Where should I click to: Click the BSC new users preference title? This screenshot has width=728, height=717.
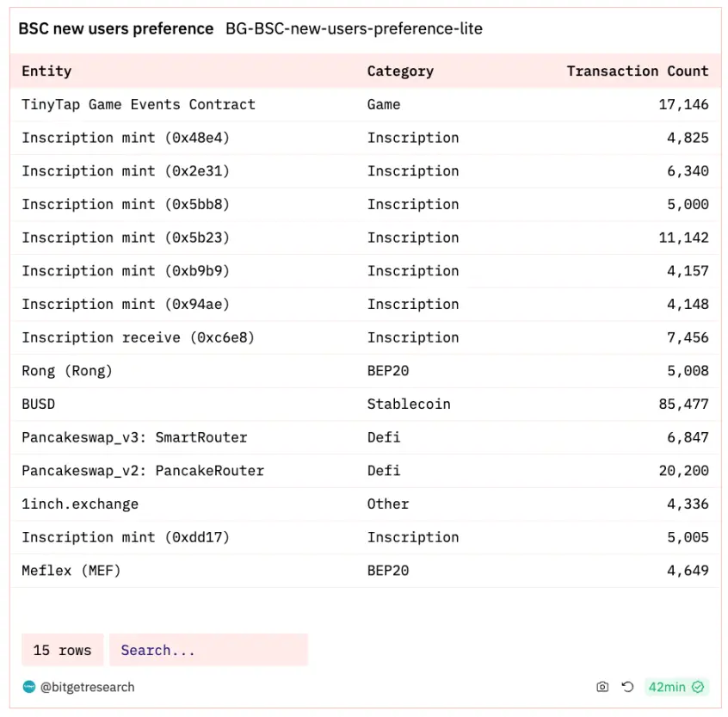click(x=116, y=28)
